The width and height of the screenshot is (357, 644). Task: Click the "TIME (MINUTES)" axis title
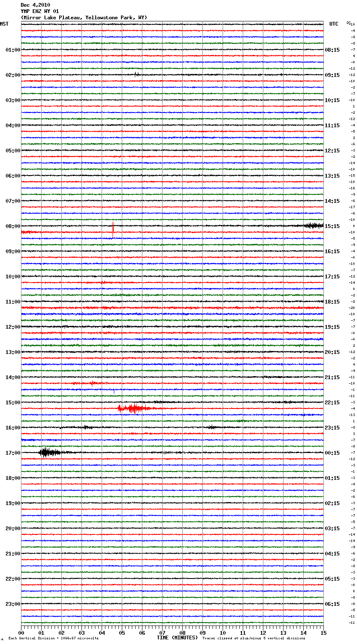click(x=177, y=638)
